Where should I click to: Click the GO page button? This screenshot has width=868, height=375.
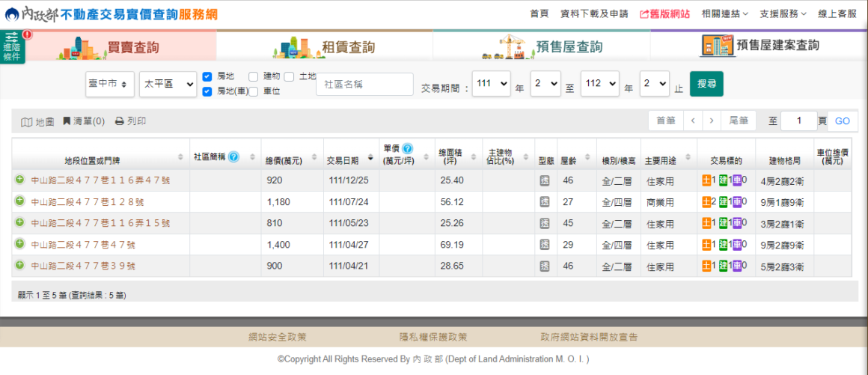[x=843, y=121]
